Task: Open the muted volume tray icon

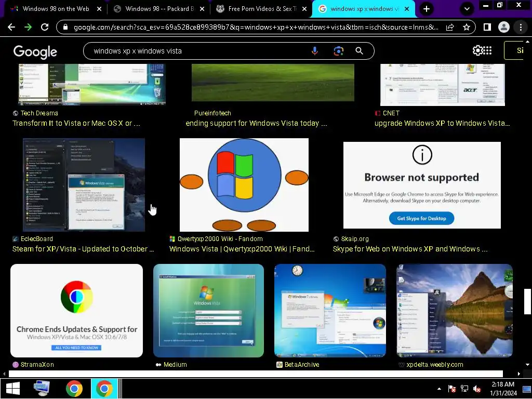Action: [477, 389]
